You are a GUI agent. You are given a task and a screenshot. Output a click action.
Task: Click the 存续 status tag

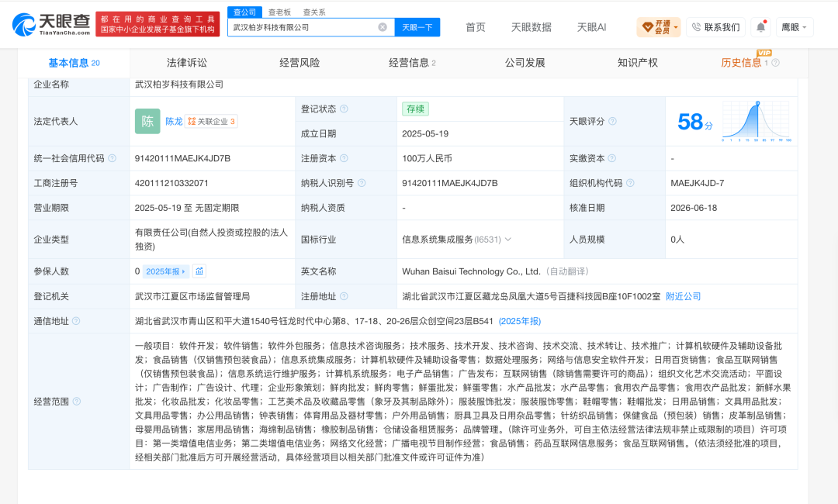tap(415, 109)
